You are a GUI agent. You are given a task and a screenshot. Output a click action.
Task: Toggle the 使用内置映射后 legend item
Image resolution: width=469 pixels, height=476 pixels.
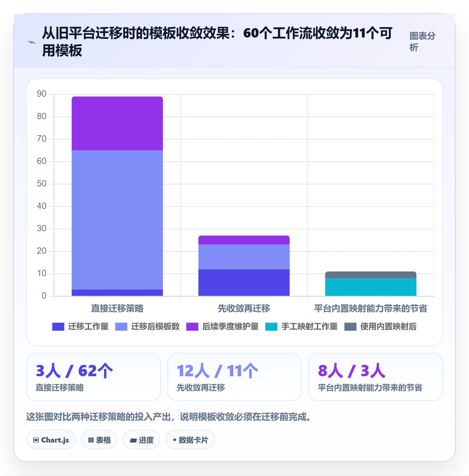click(x=381, y=326)
